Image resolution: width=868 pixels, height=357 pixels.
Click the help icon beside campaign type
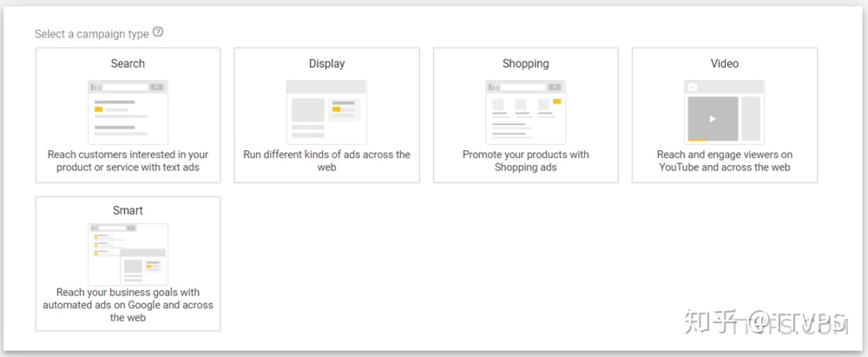point(158,32)
